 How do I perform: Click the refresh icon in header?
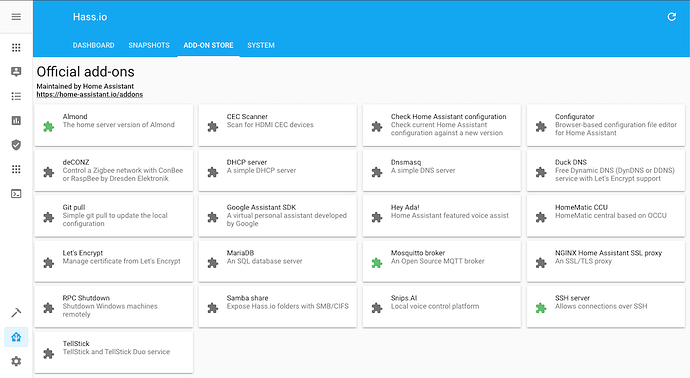click(x=672, y=17)
